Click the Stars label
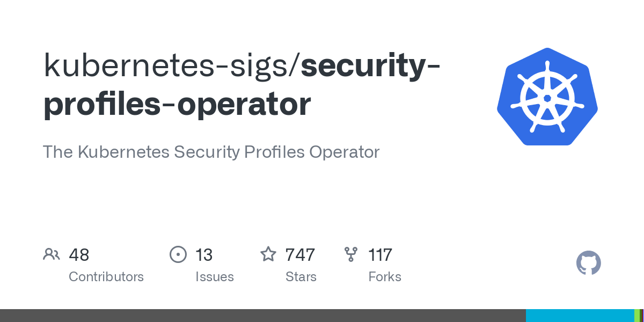 tap(301, 277)
